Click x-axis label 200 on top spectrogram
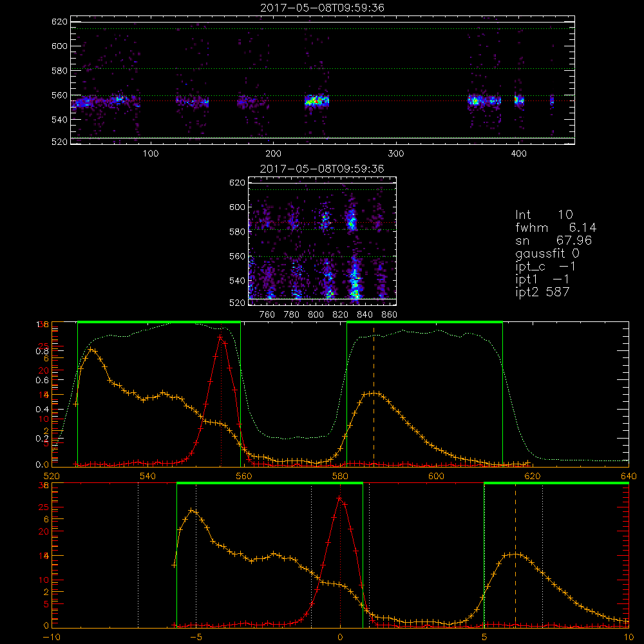 [x=273, y=154]
